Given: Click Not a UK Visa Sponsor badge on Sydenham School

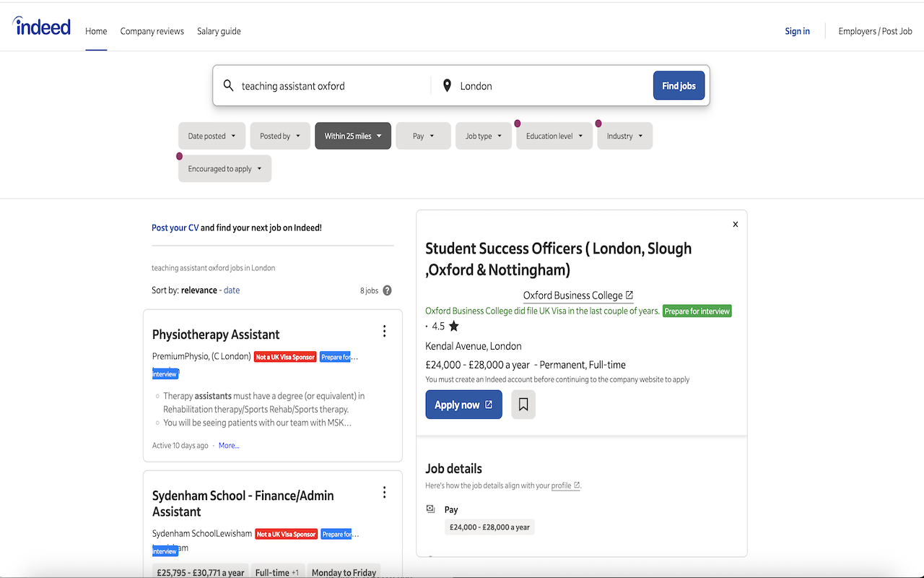Looking at the screenshot, I should 287,534.
